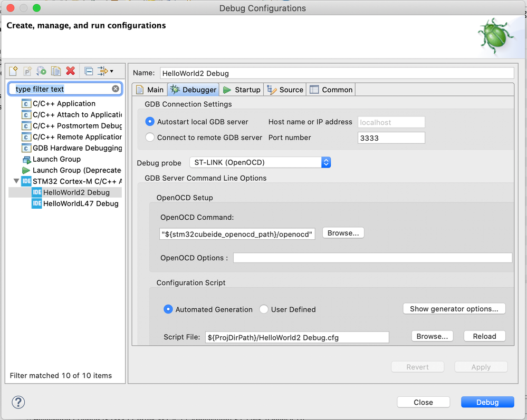Delete the selected launch configuration (red X)
The image size is (527, 420).
(71, 71)
